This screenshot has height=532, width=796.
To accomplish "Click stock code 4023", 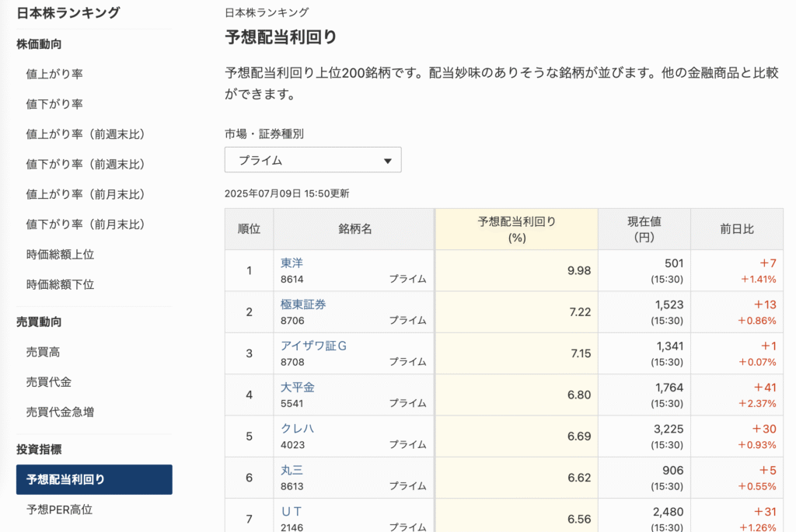I will 293,445.
